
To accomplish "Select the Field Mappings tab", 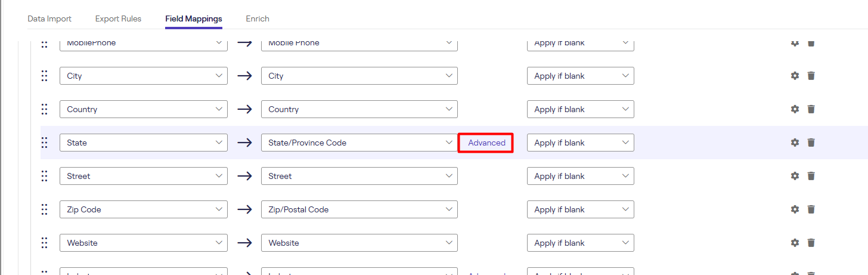I will click(x=194, y=18).
